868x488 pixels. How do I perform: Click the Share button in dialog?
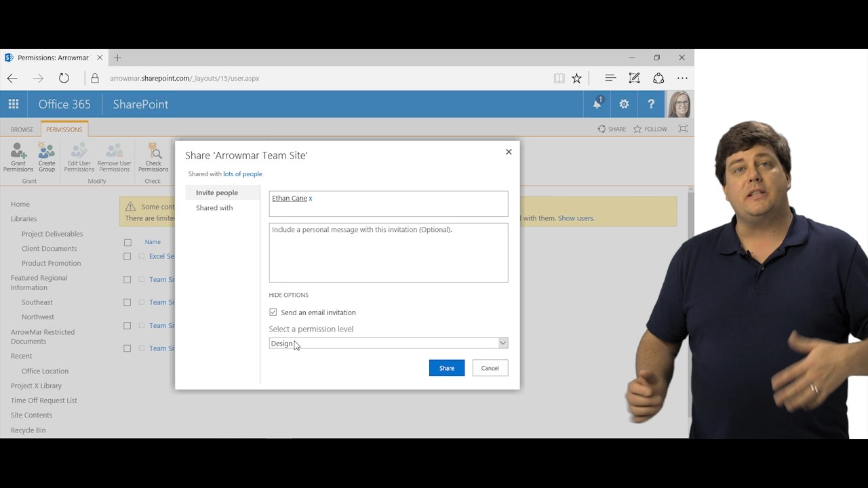[x=447, y=368]
